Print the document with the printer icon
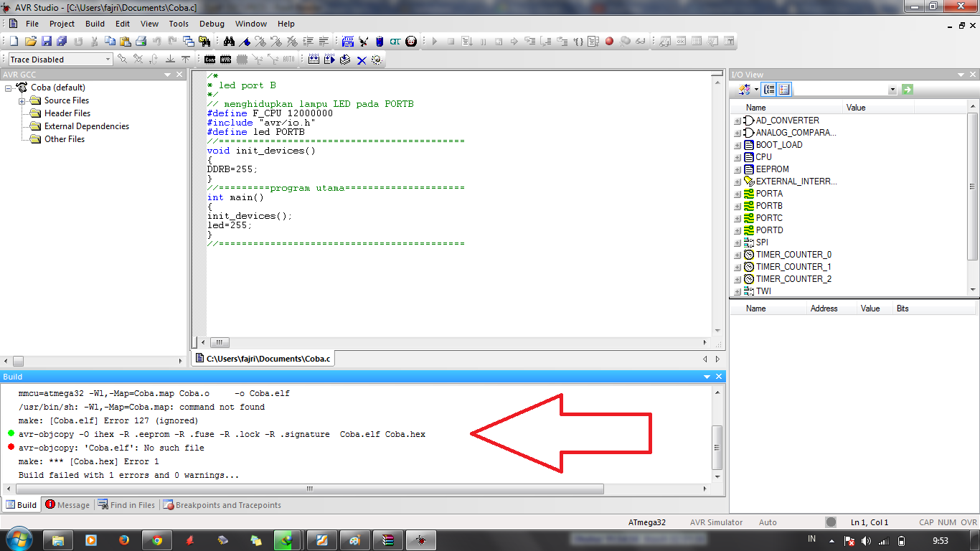980x551 pixels. point(141,41)
